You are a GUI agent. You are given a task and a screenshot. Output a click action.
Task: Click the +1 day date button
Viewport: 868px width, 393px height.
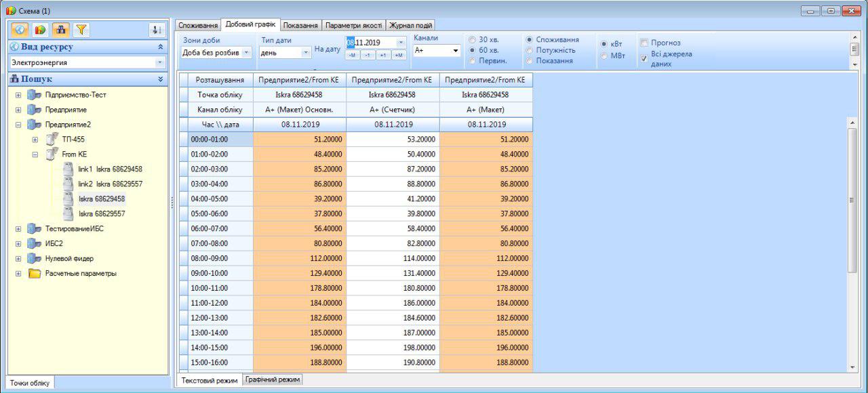383,55
